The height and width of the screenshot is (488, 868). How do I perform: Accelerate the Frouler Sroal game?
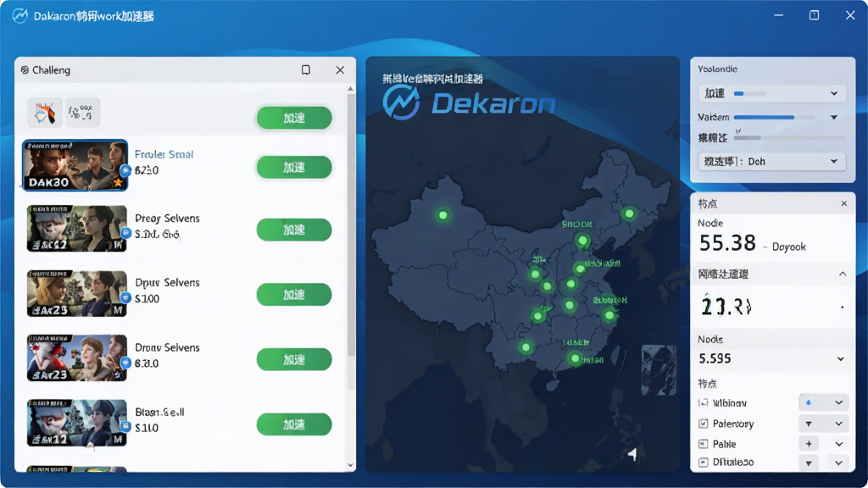pos(294,167)
